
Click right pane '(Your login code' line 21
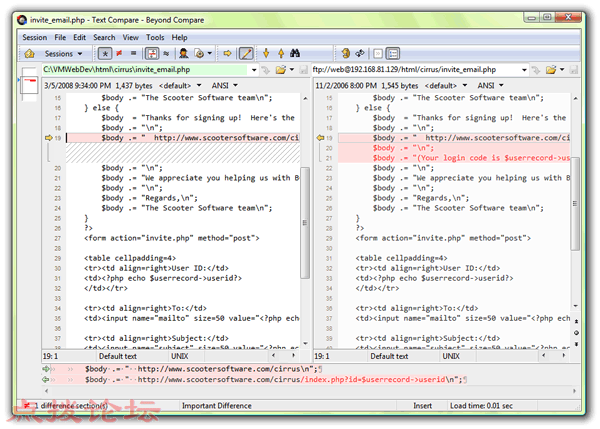click(x=454, y=158)
